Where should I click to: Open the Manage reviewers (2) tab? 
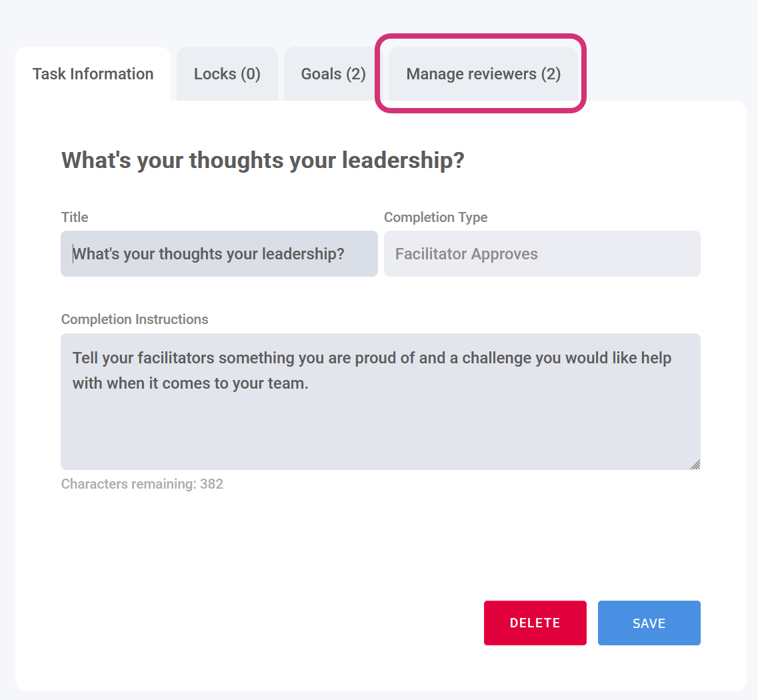click(483, 74)
